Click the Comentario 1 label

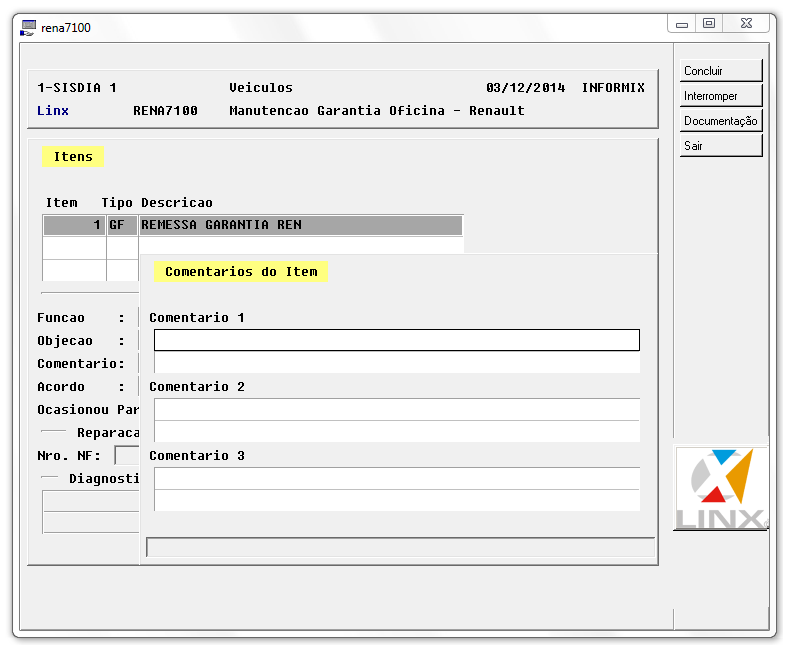[x=197, y=318]
